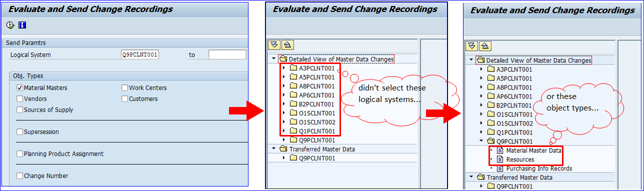Viewport: 644px width, 191px height.
Task: Click the Logical System input field
Action: coord(140,54)
